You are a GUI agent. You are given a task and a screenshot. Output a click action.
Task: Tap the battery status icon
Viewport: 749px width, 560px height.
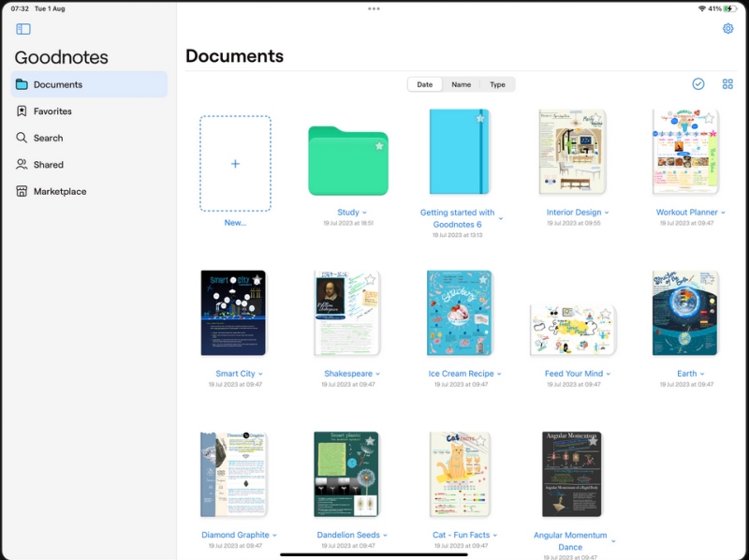click(730, 8)
